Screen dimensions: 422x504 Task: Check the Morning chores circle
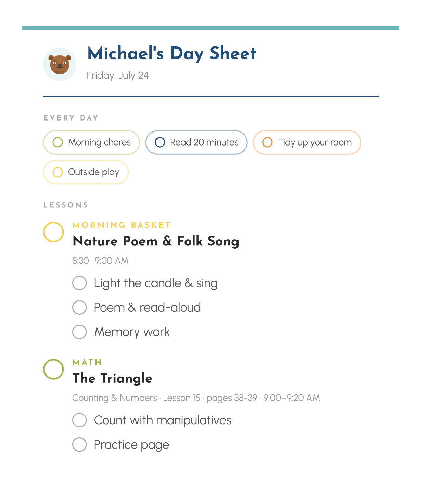[57, 142]
